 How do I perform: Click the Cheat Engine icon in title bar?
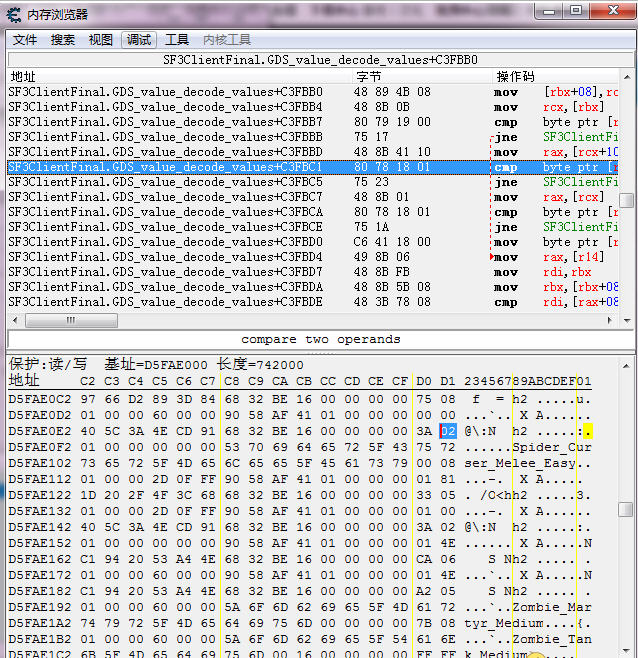pyautogui.click(x=14, y=15)
